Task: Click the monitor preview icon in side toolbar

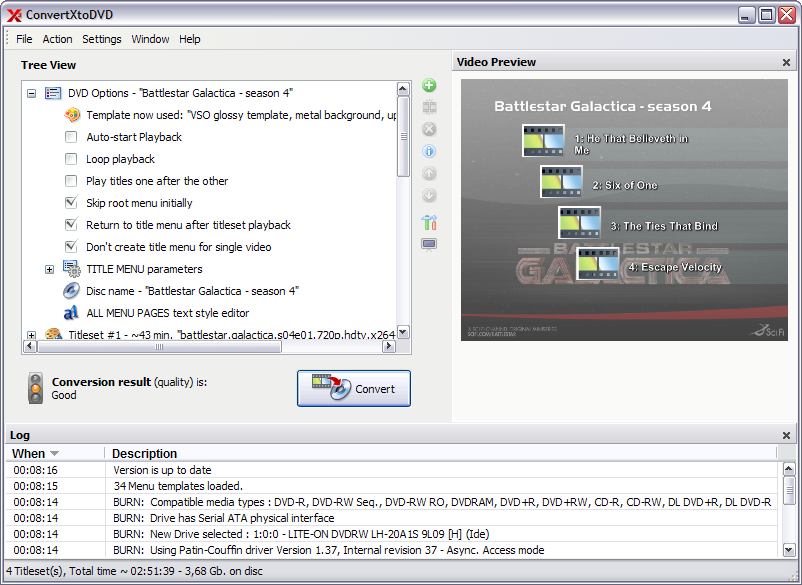Action: pyautogui.click(x=429, y=244)
